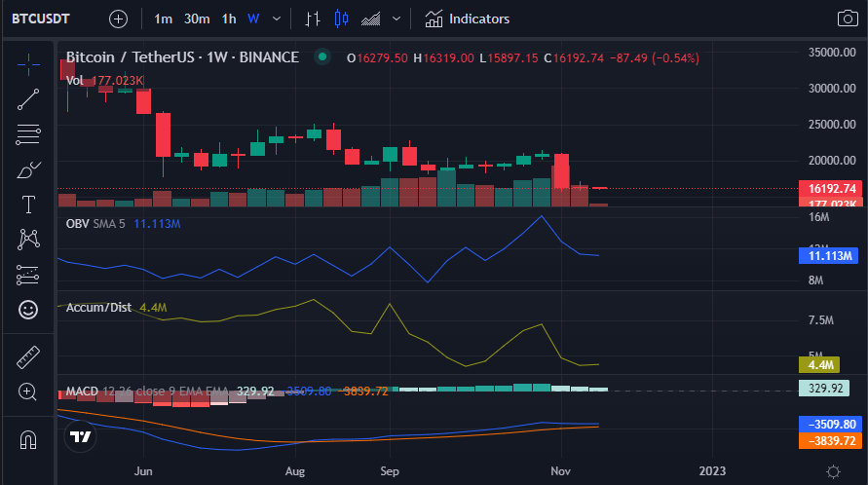Image resolution: width=868 pixels, height=485 pixels.
Task: Select the 1m timeframe
Action: [163, 19]
